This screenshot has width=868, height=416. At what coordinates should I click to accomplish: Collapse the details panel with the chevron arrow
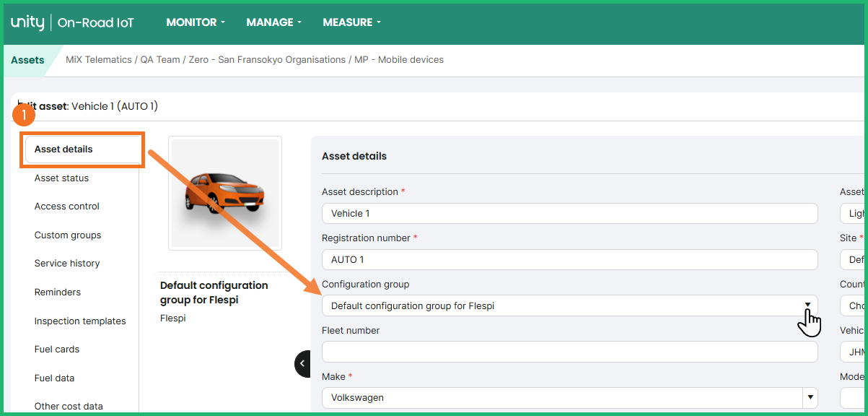302,364
